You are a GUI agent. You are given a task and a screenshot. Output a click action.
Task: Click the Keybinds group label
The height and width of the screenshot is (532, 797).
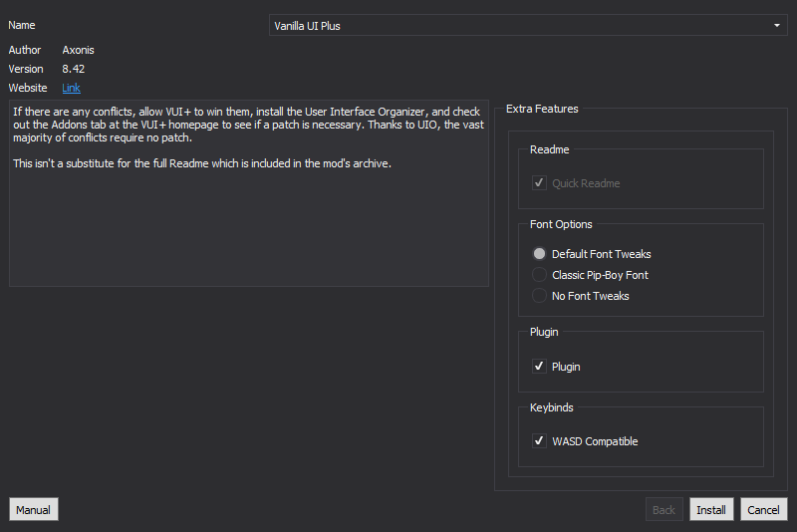[x=552, y=407]
